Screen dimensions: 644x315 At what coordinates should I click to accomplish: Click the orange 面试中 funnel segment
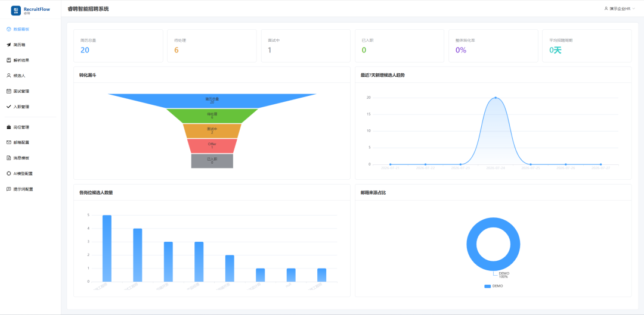coord(212,131)
